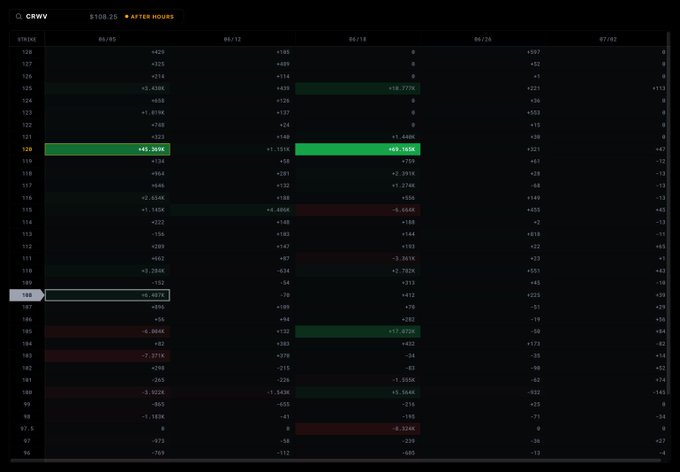The width and height of the screenshot is (680, 472).
Task: Click the 06/05 cell at strike 125
Action: tap(108, 88)
